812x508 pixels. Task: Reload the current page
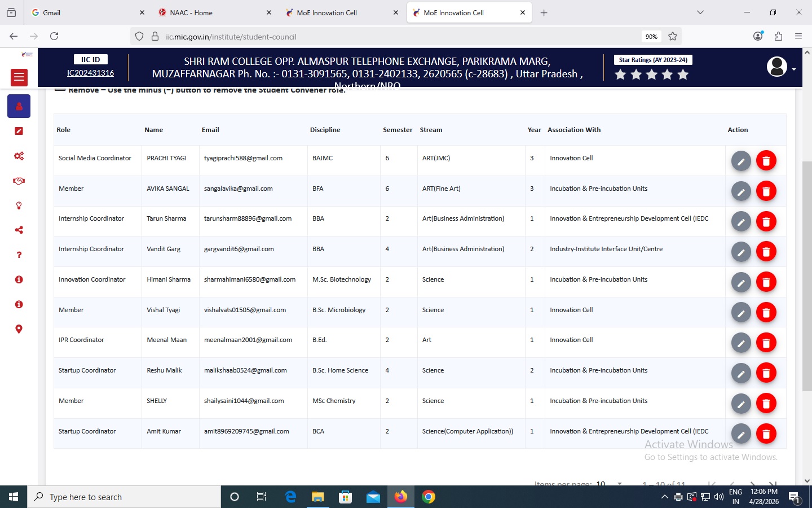(x=54, y=36)
